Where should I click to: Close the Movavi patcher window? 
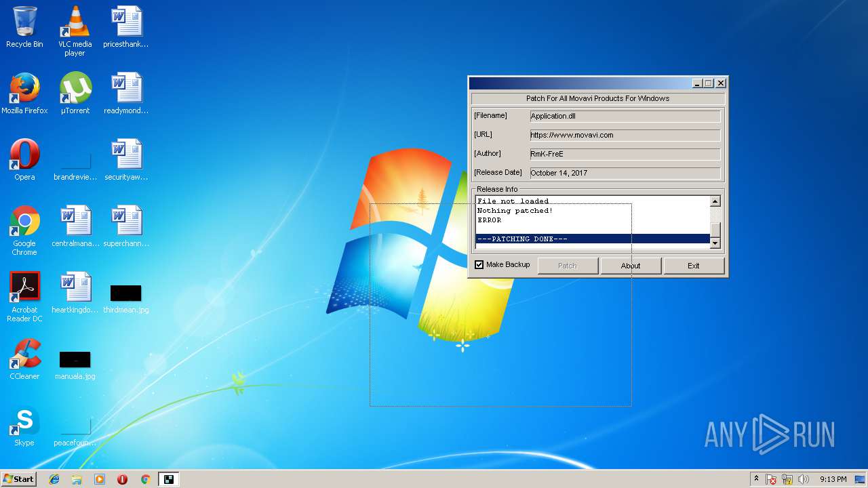tap(721, 83)
